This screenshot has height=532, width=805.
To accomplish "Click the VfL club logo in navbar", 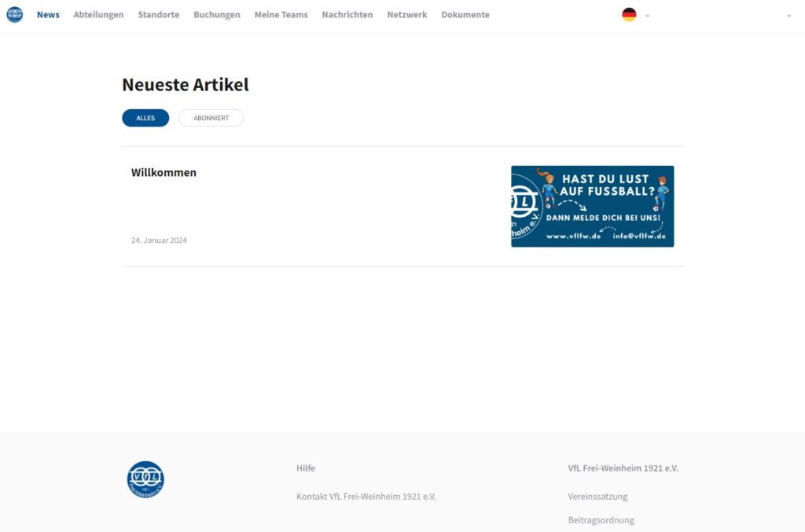I will [14, 15].
